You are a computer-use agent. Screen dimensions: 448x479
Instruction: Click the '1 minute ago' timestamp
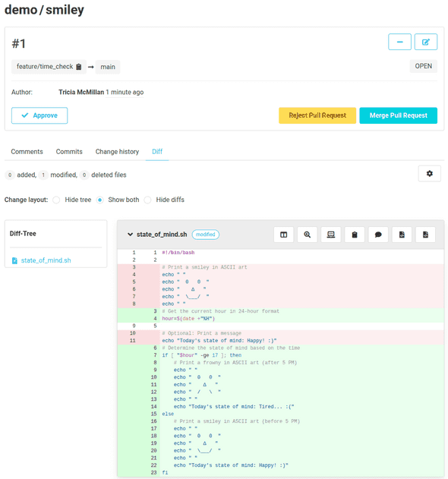click(125, 93)
